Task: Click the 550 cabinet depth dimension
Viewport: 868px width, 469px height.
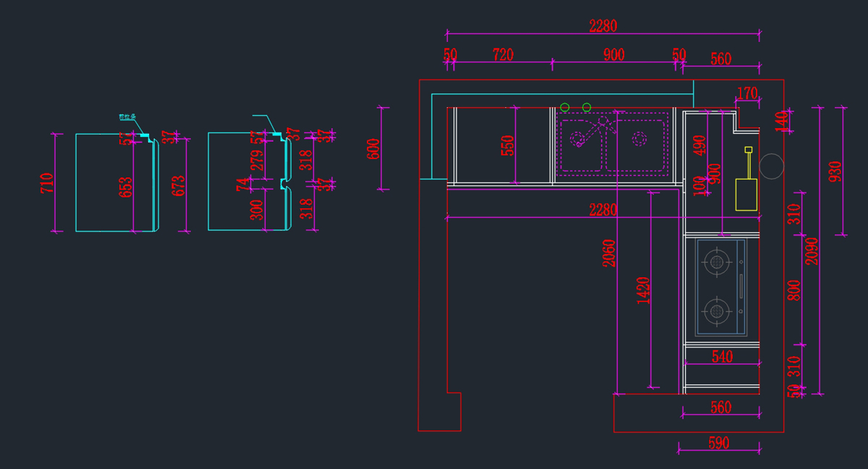Action: (508, 145)
